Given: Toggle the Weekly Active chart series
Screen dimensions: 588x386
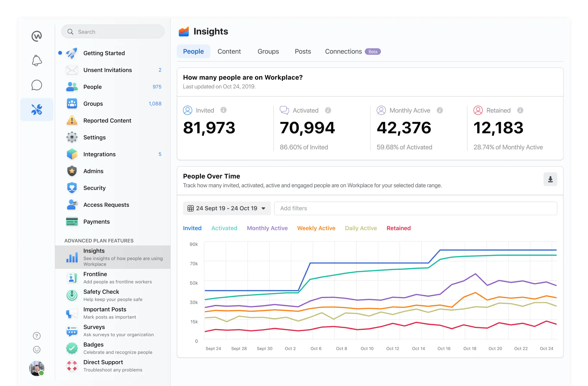Looking at the screenshot, I should tap(316, 228).
